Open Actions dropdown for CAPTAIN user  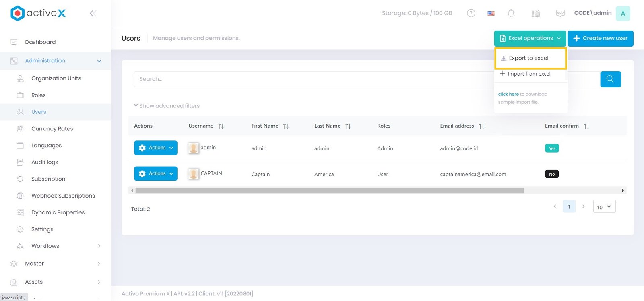156,174
